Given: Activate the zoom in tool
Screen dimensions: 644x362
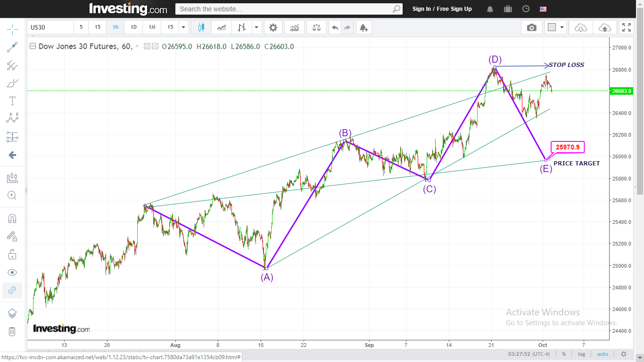Looking at the screenshot, I should click(12, 195).
